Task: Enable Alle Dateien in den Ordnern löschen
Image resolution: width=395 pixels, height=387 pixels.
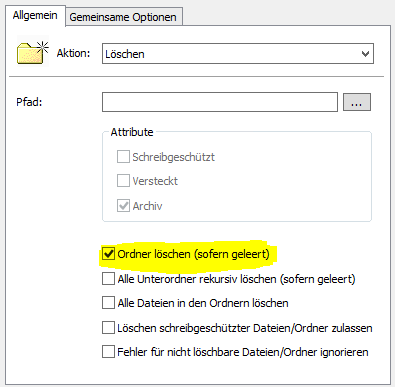Action: 108,303
